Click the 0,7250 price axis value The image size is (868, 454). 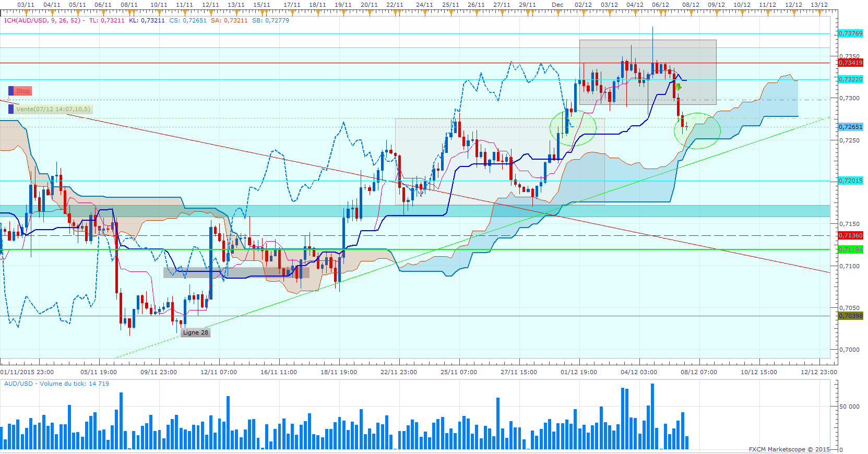pyautogui.click(x=849, y=140)
